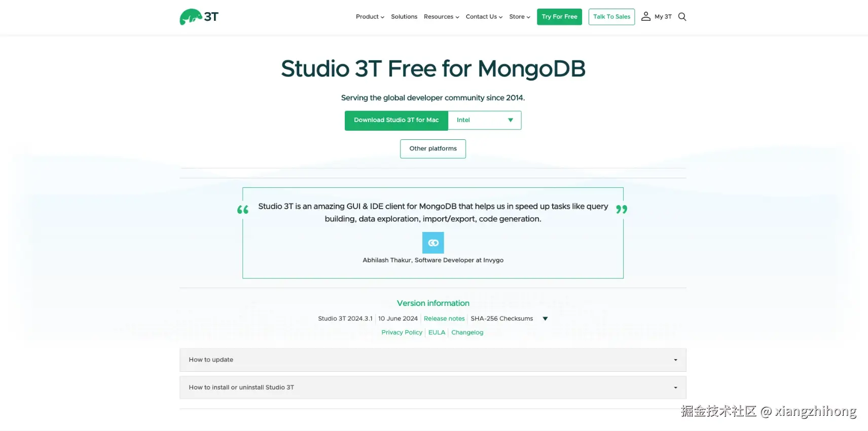Screen dimensions: 868x431
Task: Open the Intel architecture dropdown
Action: 485,121
